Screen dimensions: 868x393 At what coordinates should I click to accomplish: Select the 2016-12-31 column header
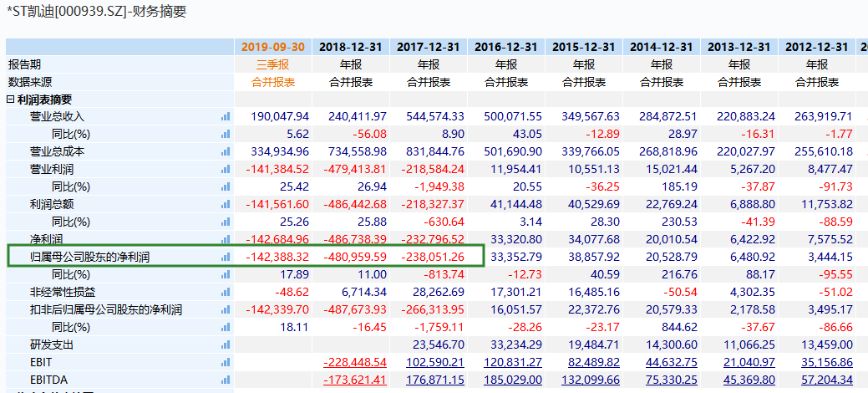[x=506, y=47]
